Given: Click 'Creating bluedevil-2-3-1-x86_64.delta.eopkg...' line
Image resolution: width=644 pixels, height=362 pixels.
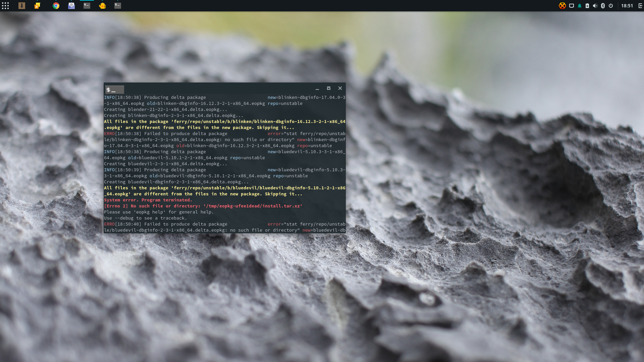Looking at the screenshot, I should click(x=166, y=164).
